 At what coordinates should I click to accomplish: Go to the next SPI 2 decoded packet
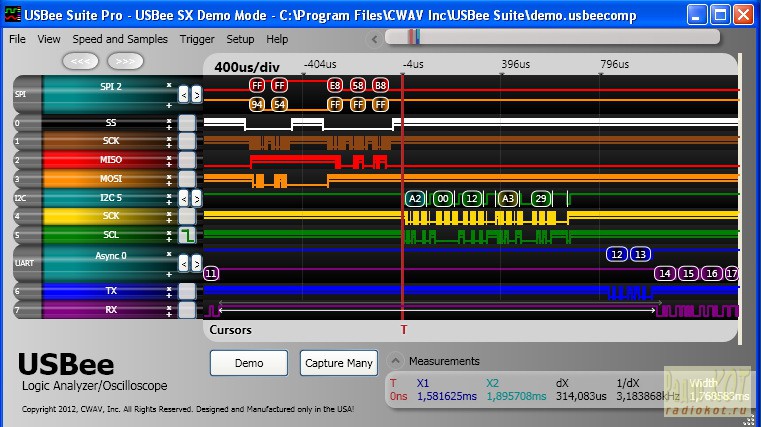click(x=196, y=95)
